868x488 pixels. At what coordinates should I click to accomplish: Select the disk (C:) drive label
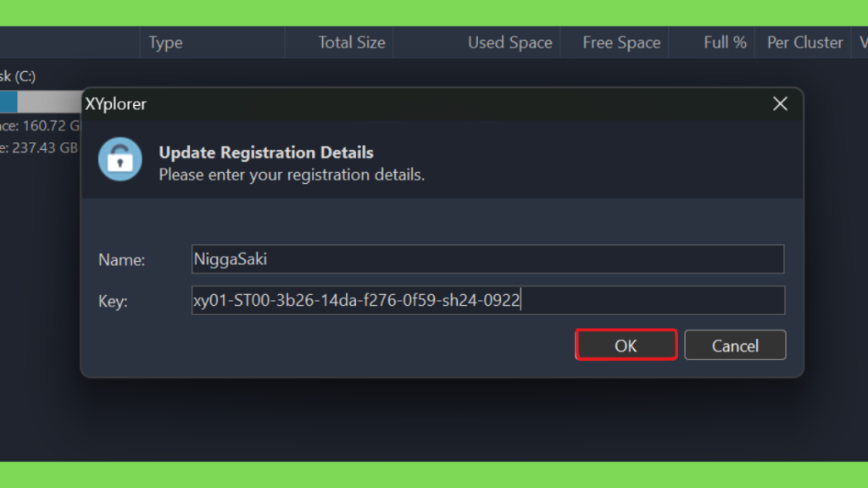pos(18,75)
